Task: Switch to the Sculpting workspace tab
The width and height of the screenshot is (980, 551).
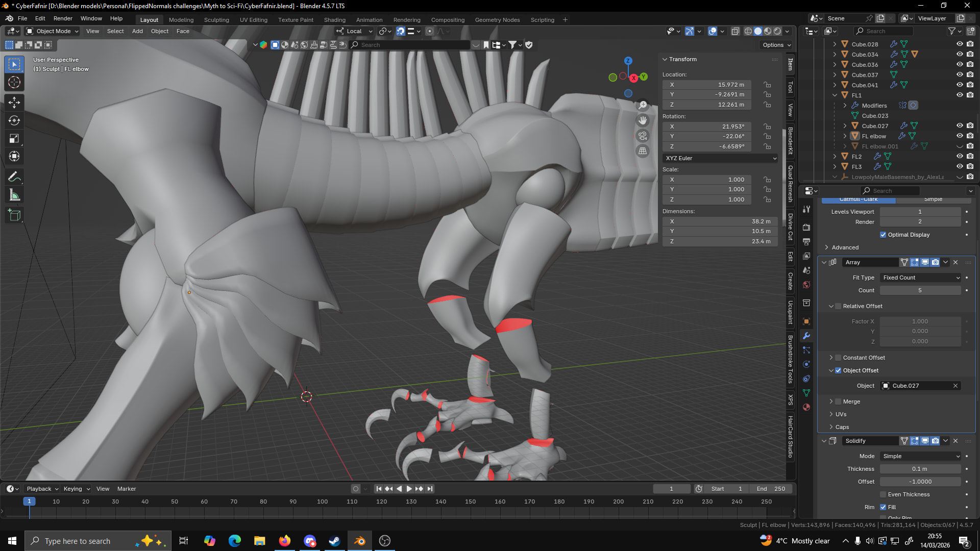Action: (x=216, y=20)
